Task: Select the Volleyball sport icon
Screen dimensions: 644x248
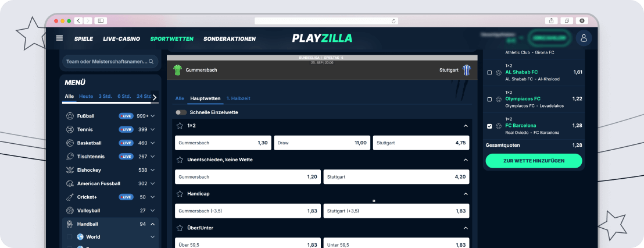Action: coord(70,211)
